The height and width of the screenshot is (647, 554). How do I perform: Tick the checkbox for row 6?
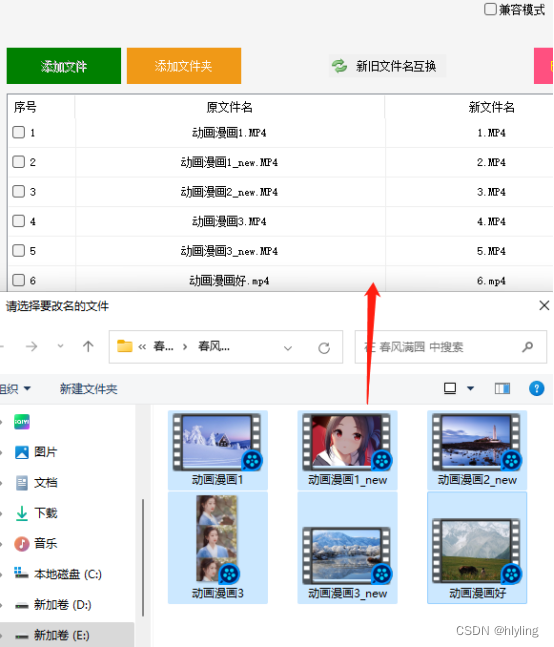coord(19,280)
